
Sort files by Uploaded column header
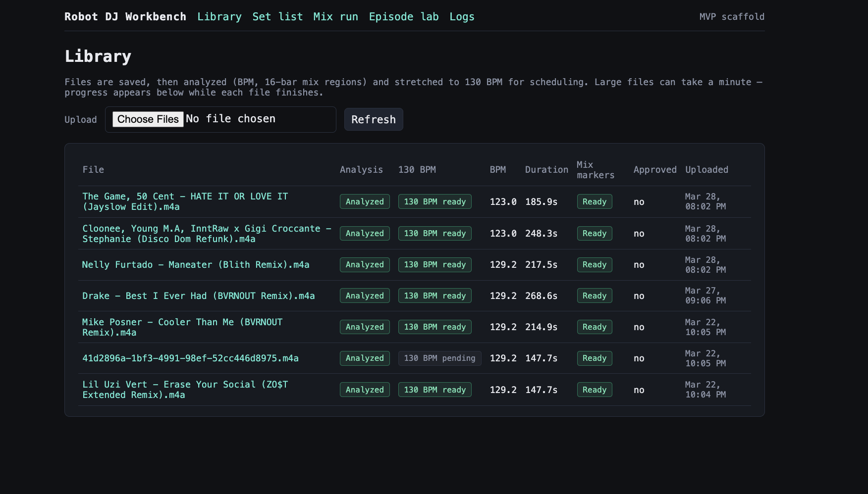pyautogui.click(x=706, y=169)
